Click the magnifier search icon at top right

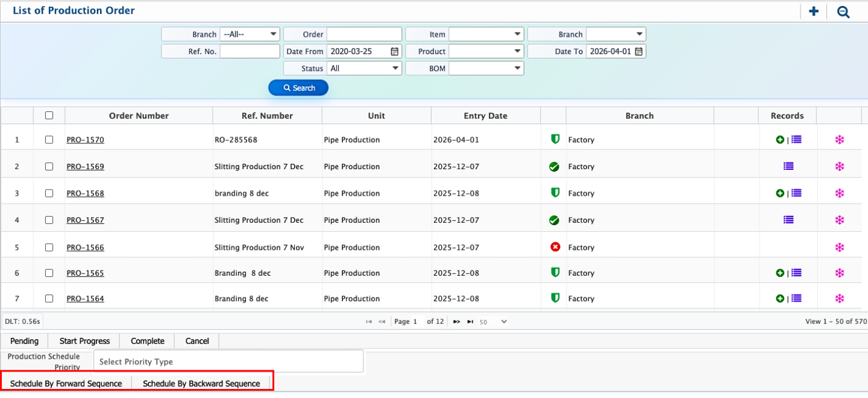(843, 11)
